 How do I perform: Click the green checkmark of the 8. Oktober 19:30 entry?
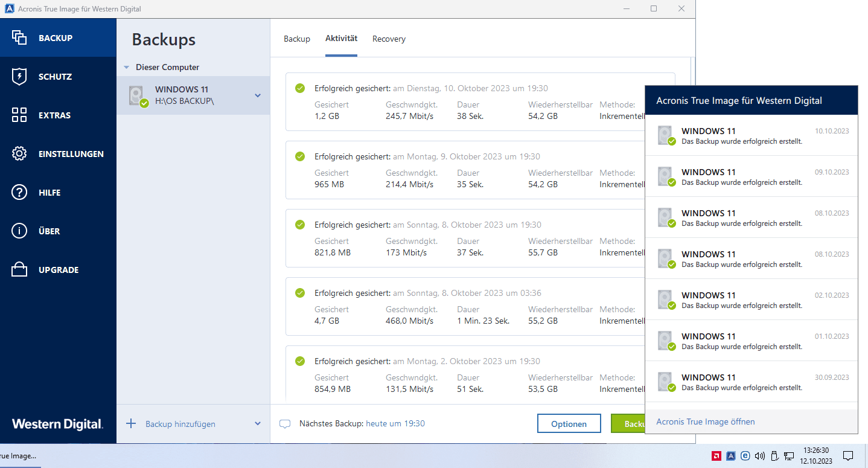tap(300, 225)
